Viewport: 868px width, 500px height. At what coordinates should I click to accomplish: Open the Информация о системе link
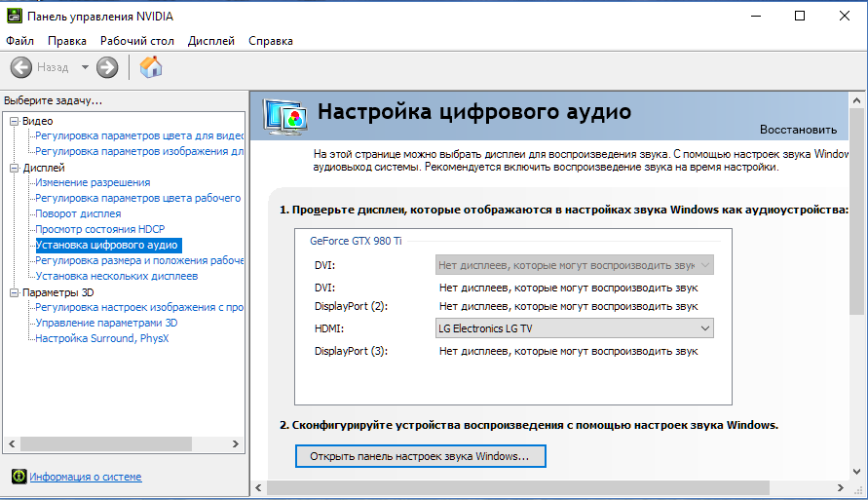click(86, 477)
